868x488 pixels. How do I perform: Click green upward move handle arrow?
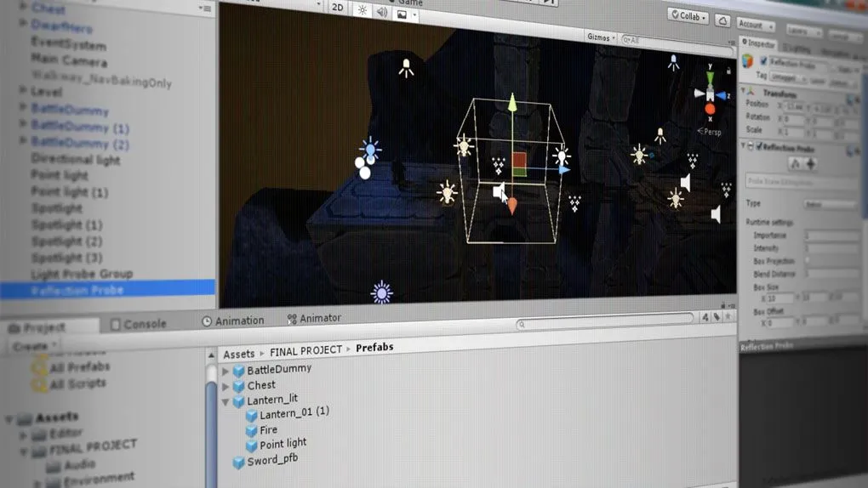[512, 101]
